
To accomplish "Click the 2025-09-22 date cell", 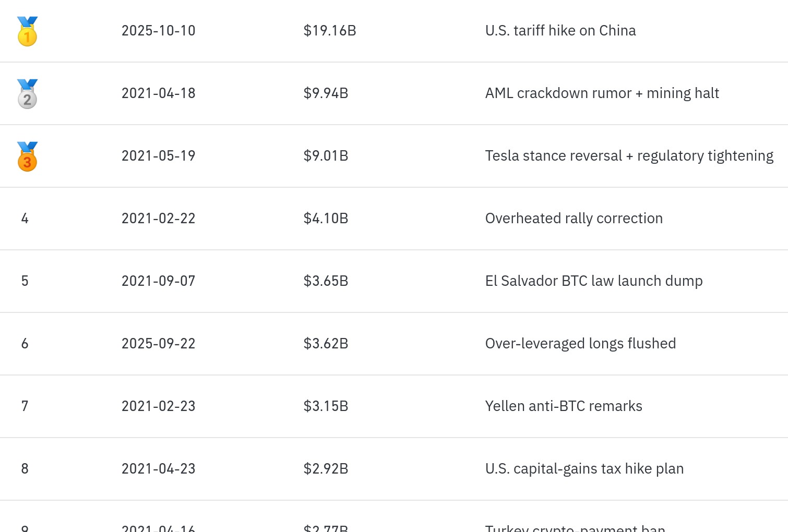I will [158, 344].
